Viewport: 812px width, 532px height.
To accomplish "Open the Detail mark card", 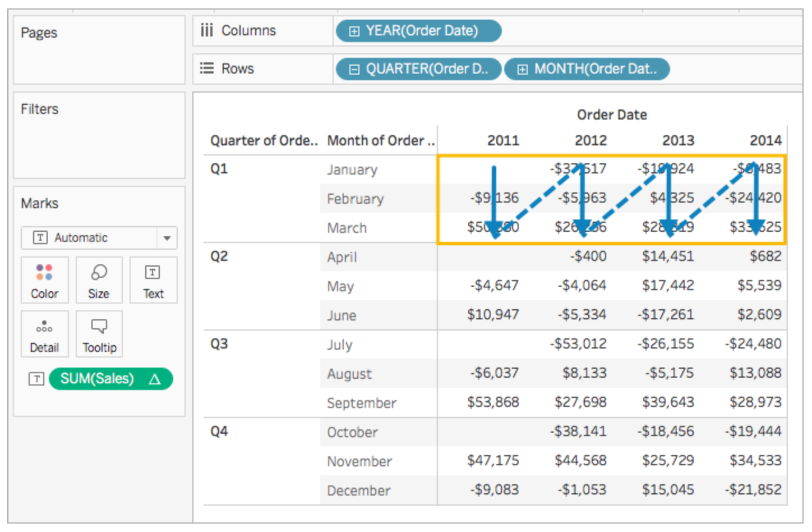I will [45, 334].
